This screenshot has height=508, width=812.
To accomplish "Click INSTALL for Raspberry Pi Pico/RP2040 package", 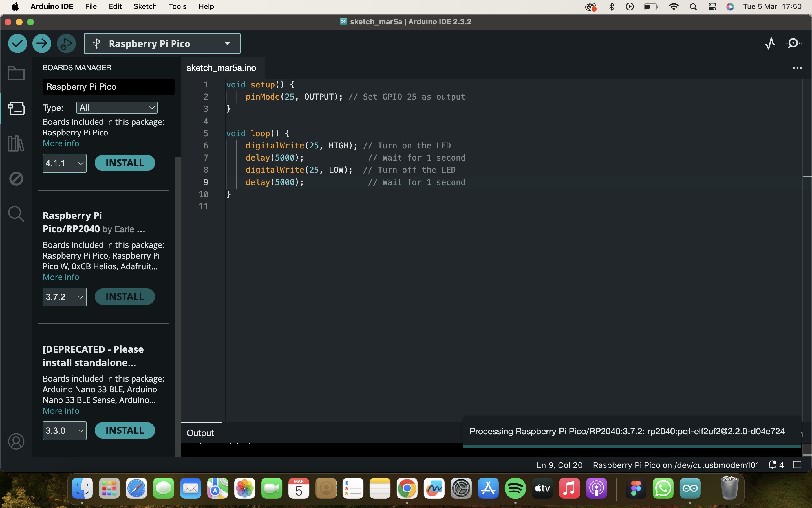I will [x=125, y=297].
